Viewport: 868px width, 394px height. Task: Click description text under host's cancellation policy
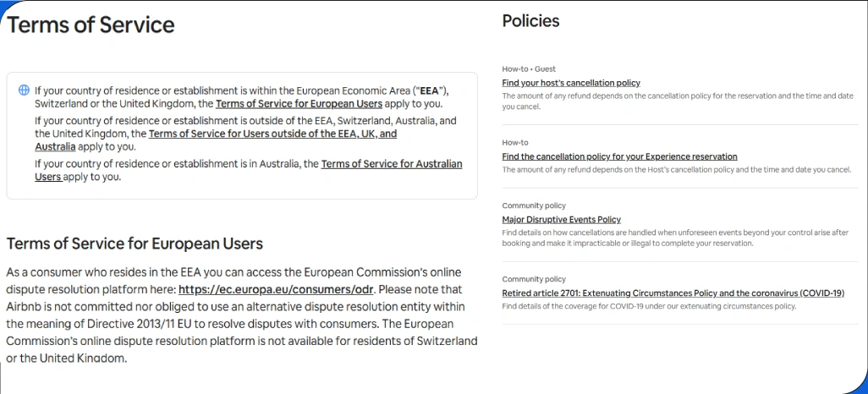click(x=677, y=96)
